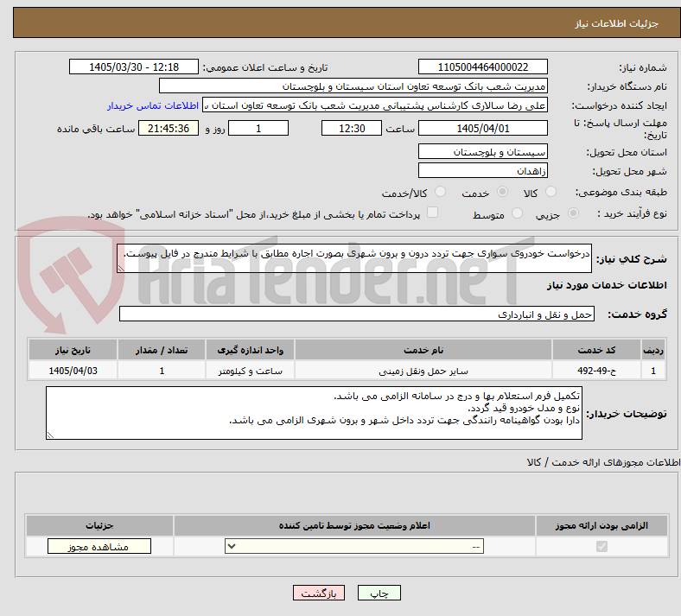681x616 pixels.
Task: Select the خدمت radio button
Action: tap(502, 192)
